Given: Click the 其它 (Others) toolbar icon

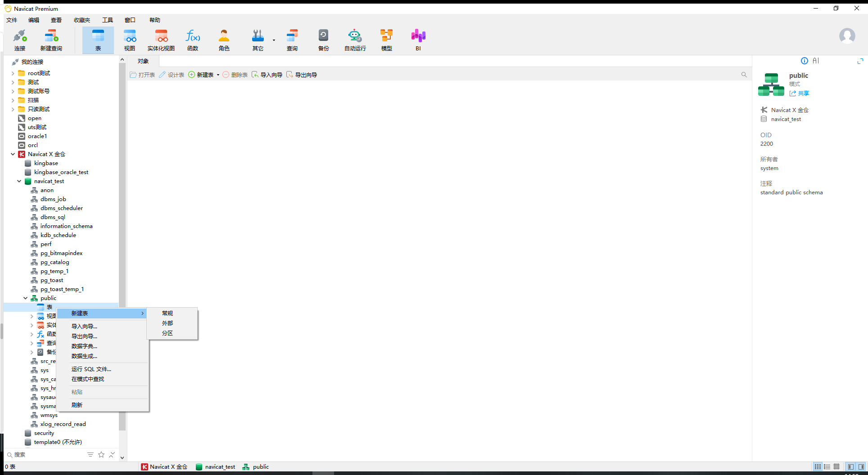Looking at the screenshot, I should [x=258, y=40].
